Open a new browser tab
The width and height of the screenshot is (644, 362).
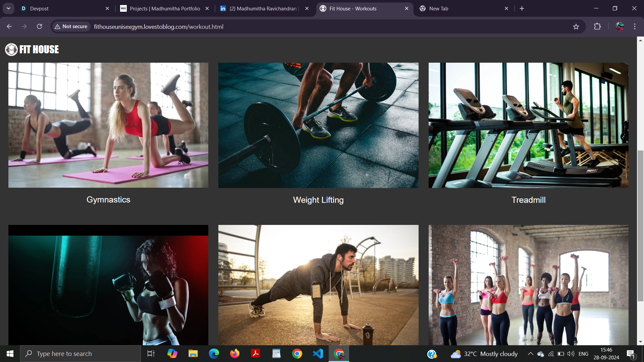[x=522, y=8]
